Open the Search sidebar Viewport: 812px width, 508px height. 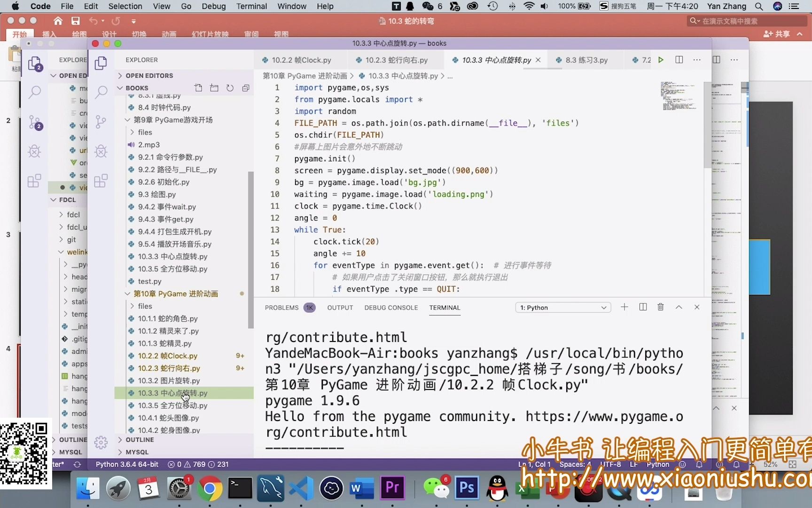coord(101,93)
